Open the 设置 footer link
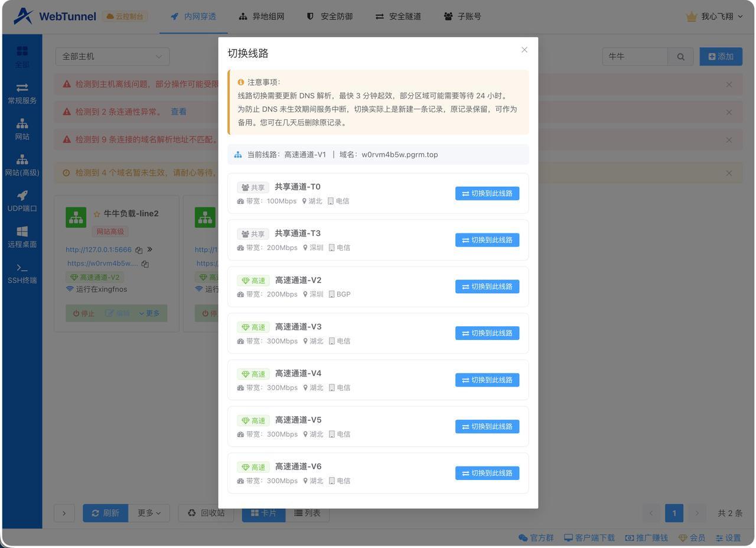The image size is (756, 548). [728, 538]
